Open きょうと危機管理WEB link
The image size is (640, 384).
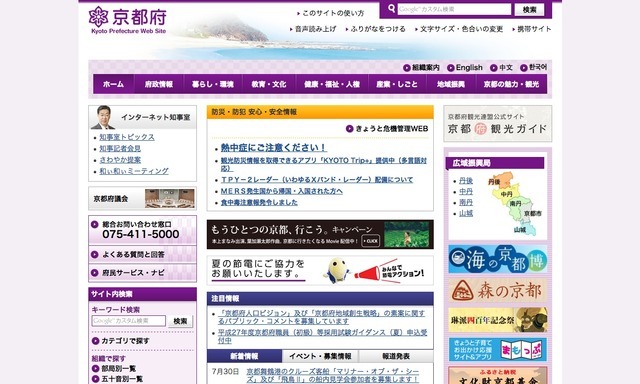tap(387, 129)
